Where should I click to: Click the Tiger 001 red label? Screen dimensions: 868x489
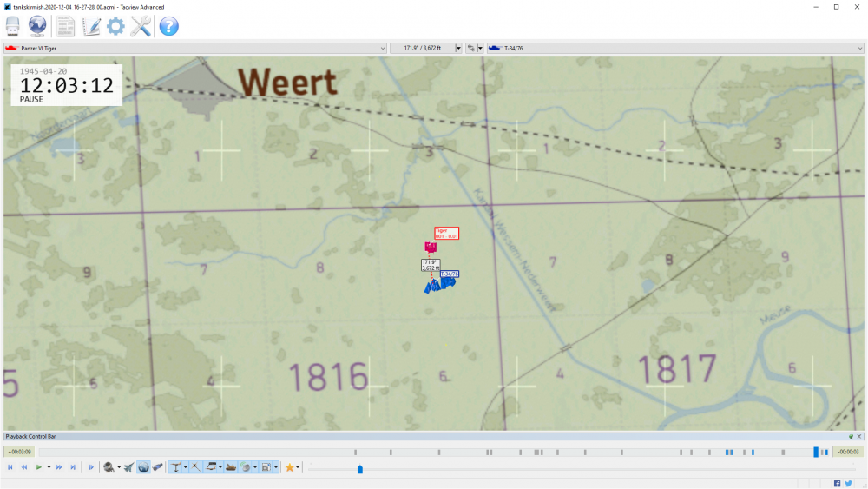446,233
